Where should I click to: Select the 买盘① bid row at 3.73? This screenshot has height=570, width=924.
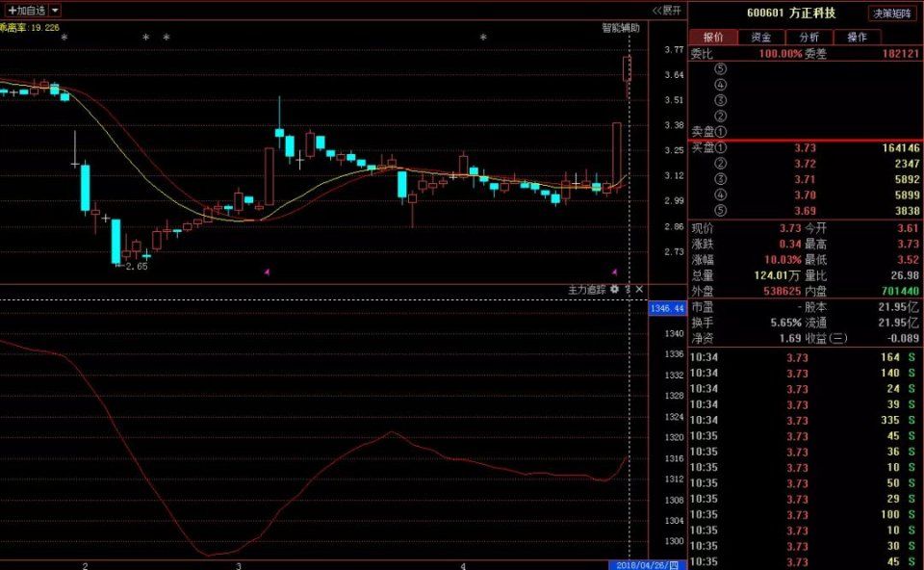pos(805,147)
